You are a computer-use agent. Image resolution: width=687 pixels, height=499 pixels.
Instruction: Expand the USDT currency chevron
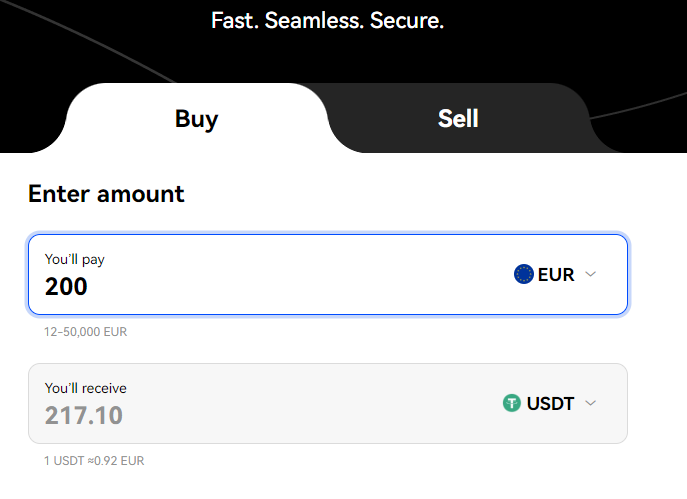click(x=591, y=403)
